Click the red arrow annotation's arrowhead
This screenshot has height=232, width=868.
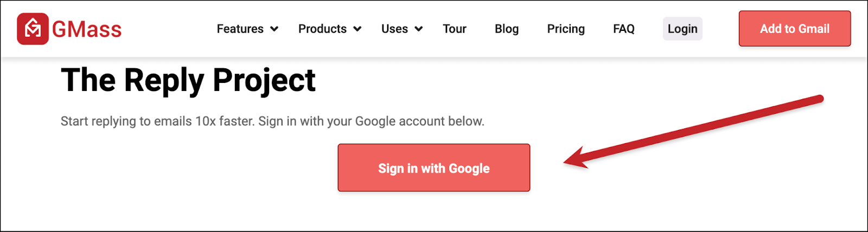[x=575, y=158]
